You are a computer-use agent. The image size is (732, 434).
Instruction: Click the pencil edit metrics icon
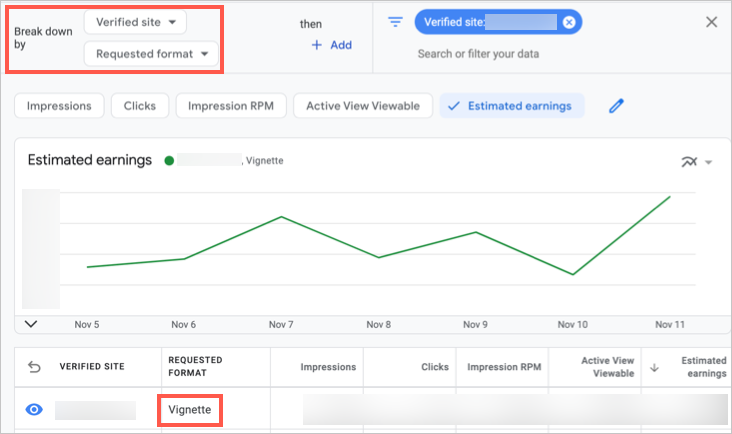tap(617, 105)
